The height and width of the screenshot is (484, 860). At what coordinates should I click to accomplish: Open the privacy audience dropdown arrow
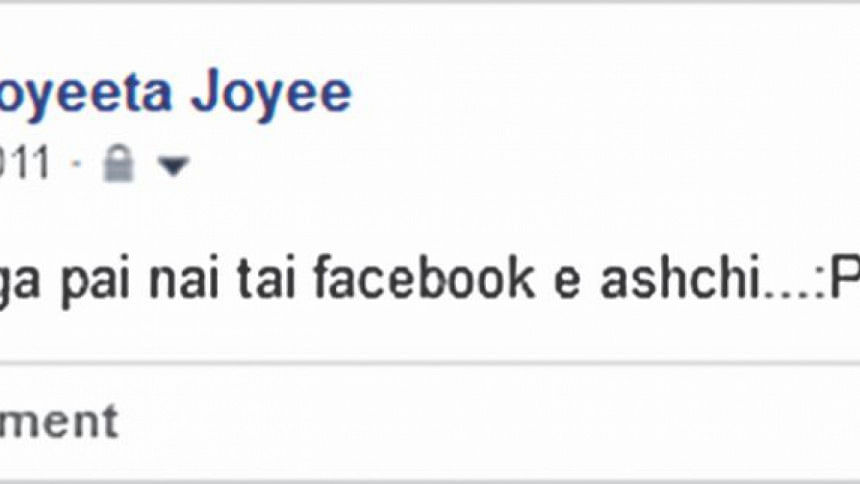click(x=174, y=166)
